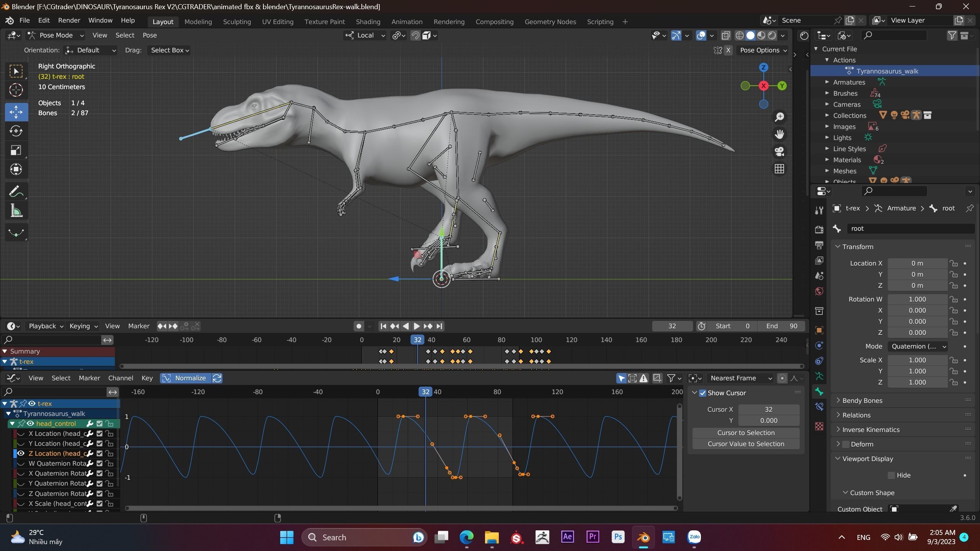Click the End frame field

coord(781,326)
